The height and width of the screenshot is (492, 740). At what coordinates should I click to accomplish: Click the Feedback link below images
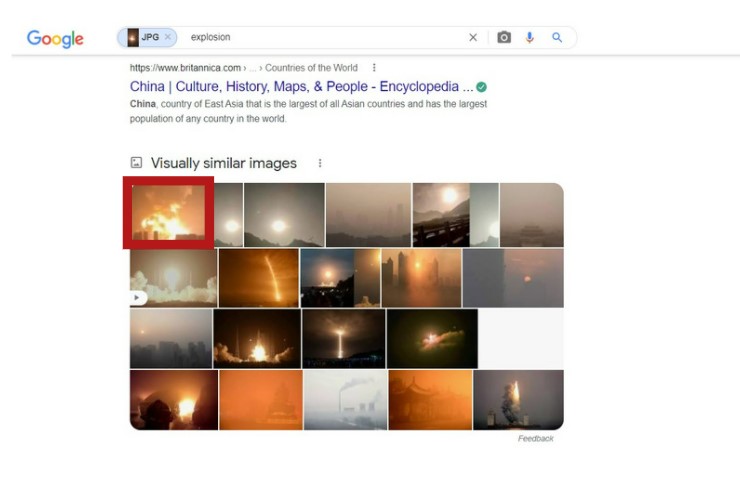pos(536,438)
